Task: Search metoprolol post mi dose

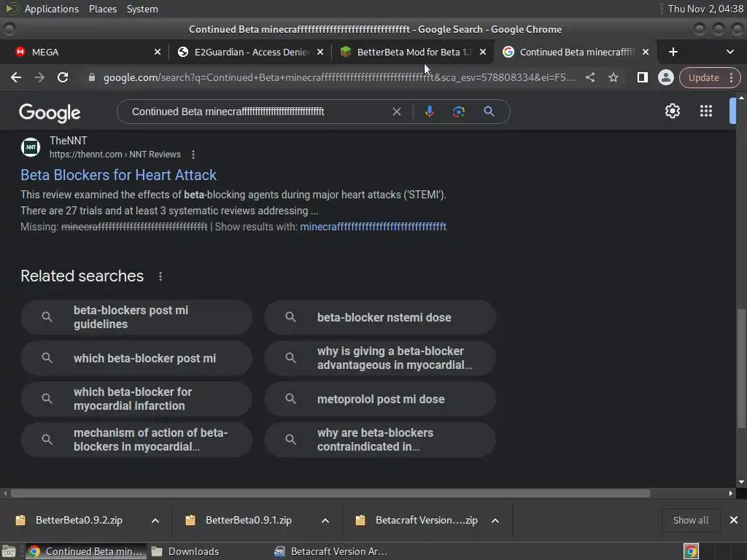Action: [x=380, y=399]
